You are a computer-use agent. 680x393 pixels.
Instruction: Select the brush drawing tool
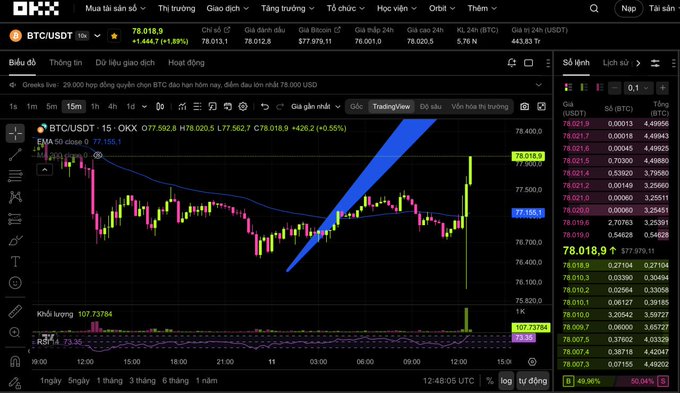[x=15, y=240]
